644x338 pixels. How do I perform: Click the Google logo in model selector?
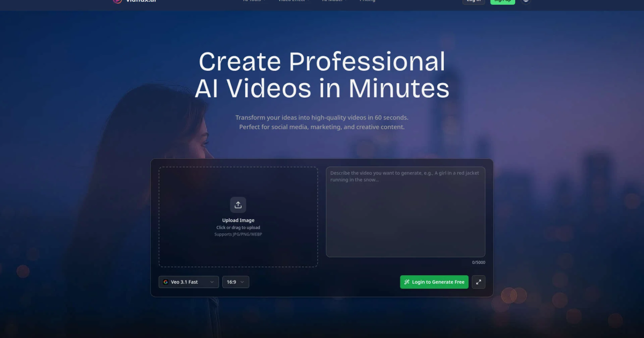tap(165, 282)
